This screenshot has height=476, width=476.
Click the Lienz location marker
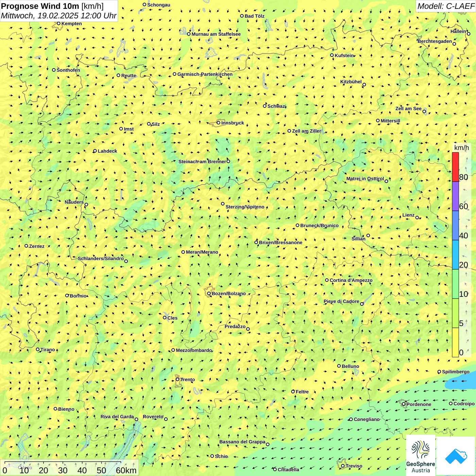point(417,218)
